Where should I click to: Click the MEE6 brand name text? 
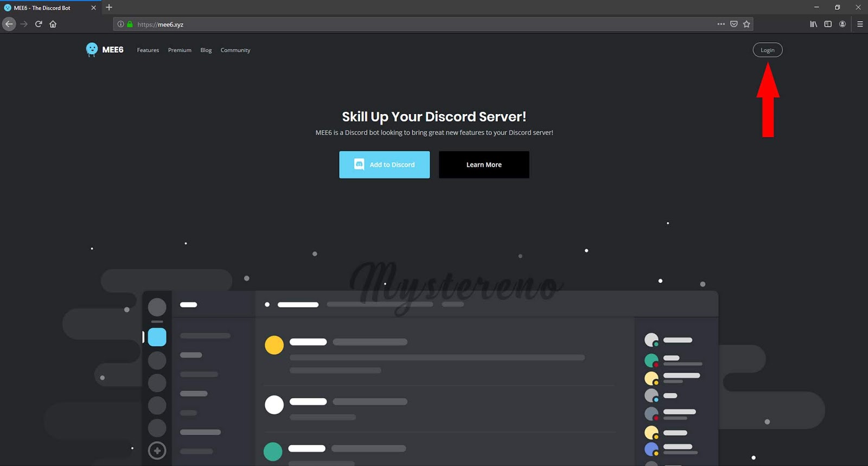[x=113, y=50]
